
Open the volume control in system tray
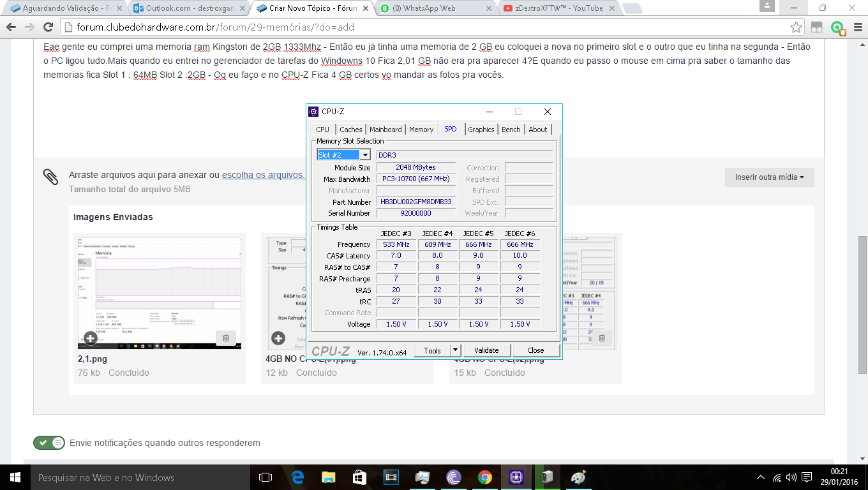coord(791,477)
